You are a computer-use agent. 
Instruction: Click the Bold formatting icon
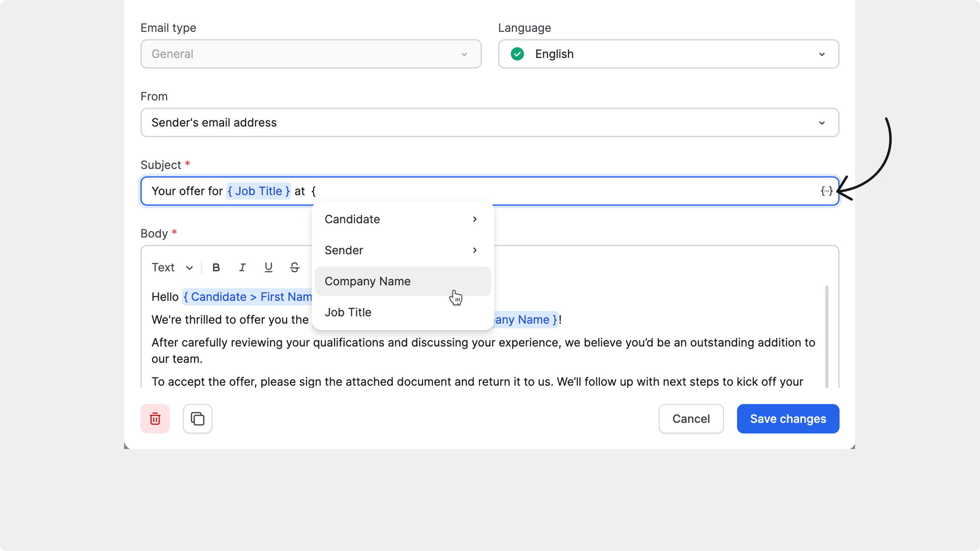[x=216, y=267]
